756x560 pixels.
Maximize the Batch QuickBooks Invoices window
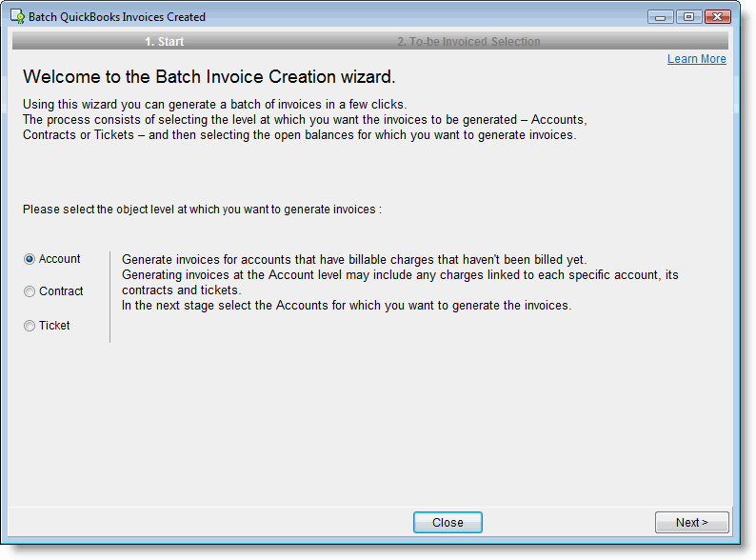(x=687, y=17)
